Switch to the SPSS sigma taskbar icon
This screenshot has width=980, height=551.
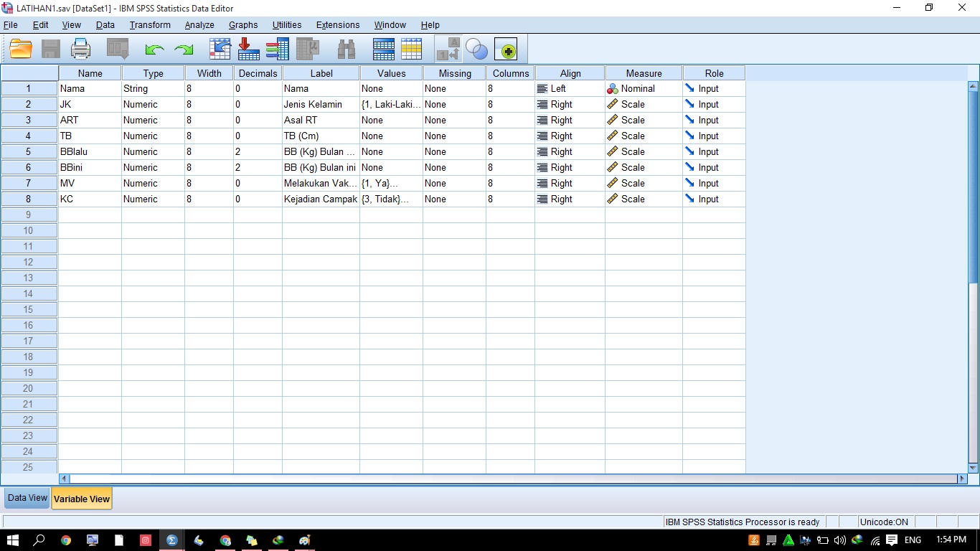tap(172, 540)
